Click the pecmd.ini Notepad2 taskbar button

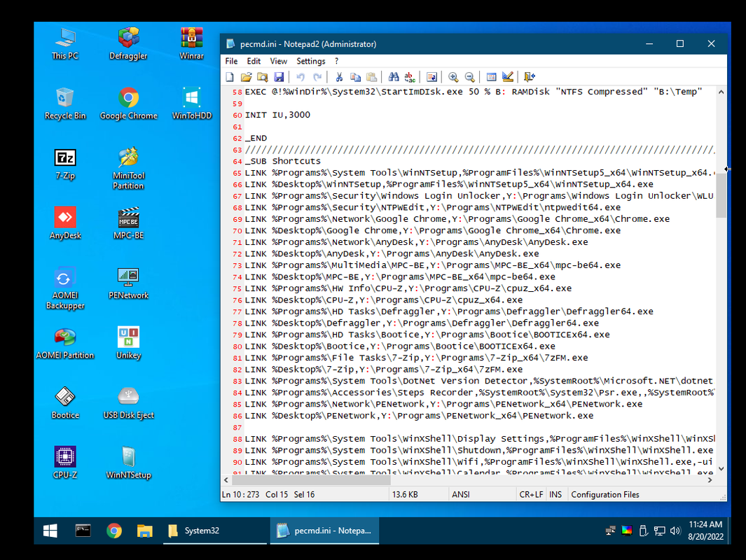324,531
